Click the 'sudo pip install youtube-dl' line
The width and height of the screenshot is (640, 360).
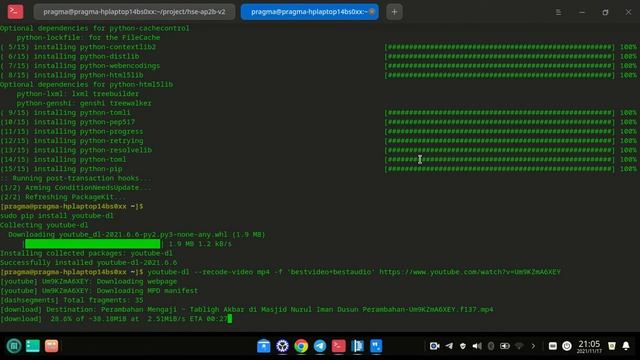point(57,216)
